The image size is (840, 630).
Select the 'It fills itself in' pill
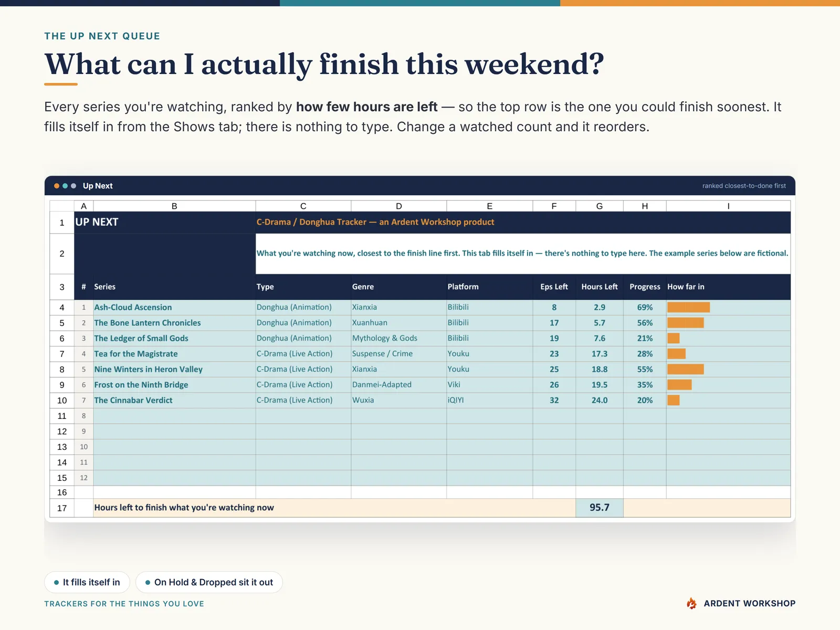click(x=87, y=582)
